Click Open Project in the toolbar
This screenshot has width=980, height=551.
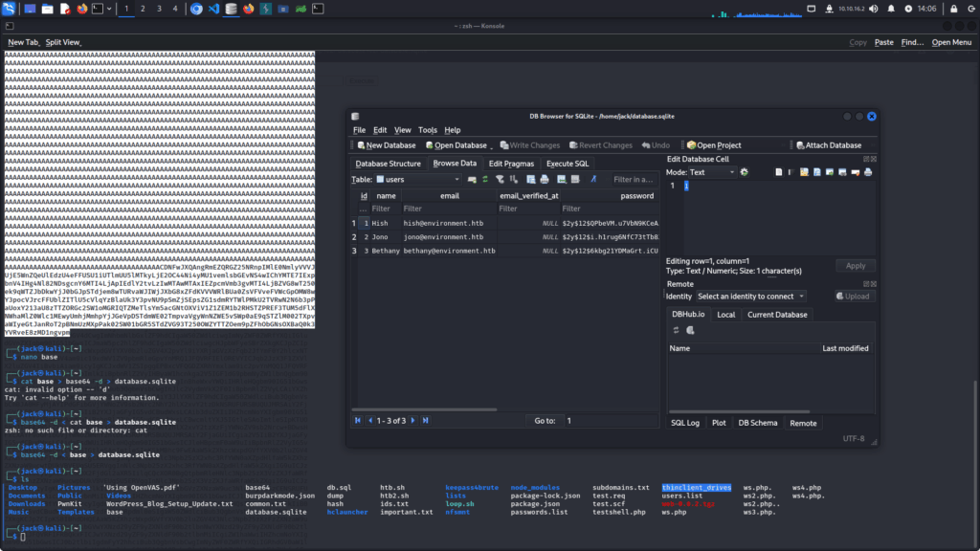[x=714, y=145]
